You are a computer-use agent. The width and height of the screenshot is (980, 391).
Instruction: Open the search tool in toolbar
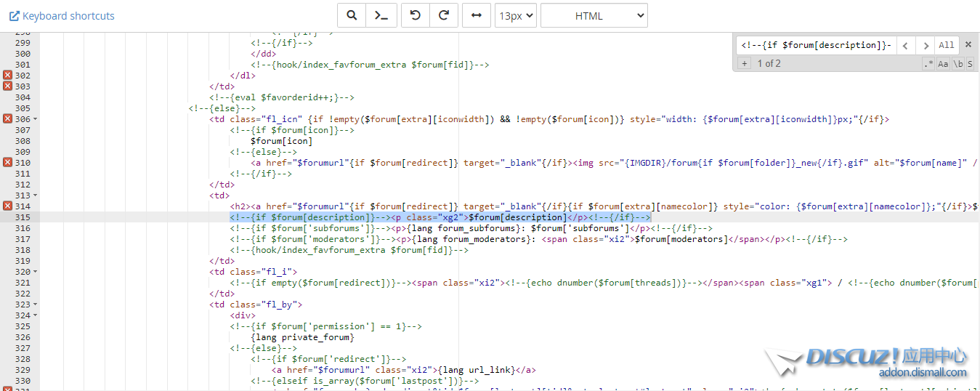tap(352, 15)
